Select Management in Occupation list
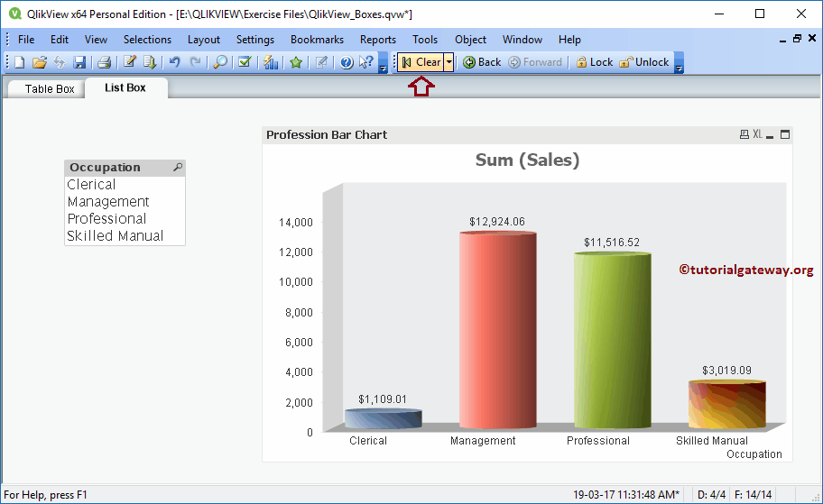This screenshot has height=504, width=823. (x=125, y=202)
